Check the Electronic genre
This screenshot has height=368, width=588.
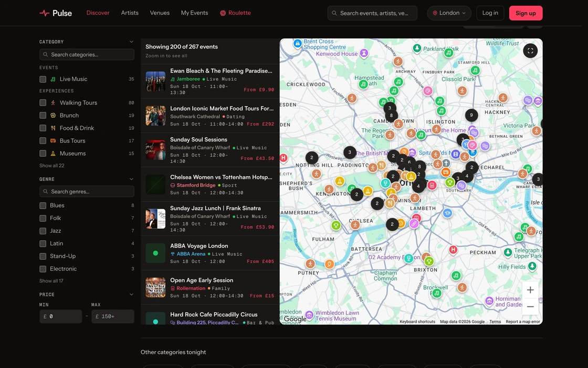pyautogui.click(x=43, y=269)
